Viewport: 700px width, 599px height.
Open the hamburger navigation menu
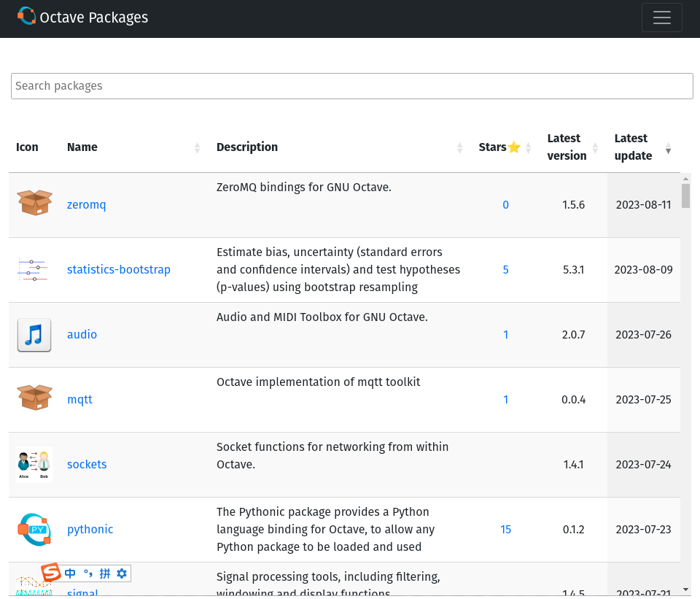pyautogui.click(x=661, y=18)
